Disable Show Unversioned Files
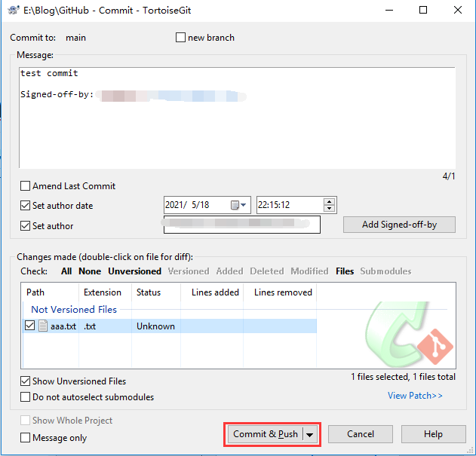Screen dimensions: 476x456 (x=26, y=381)
